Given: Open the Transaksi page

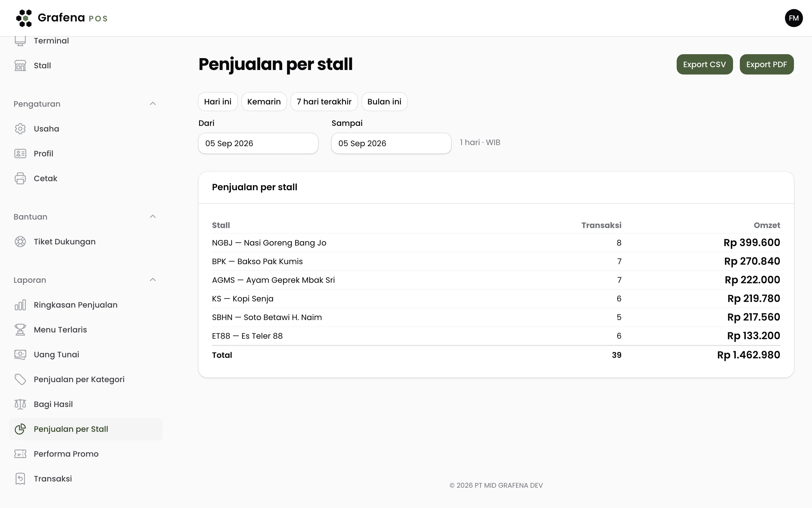Looking at the screenshot, I should point(85,479).
